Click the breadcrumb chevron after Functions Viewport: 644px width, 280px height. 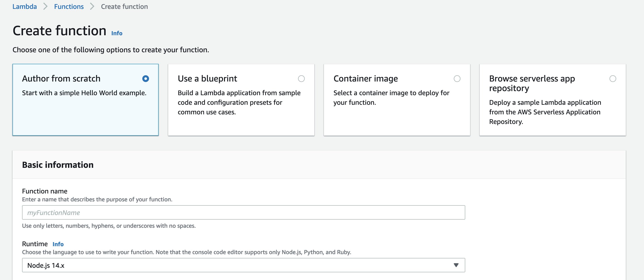pyautogui.click(x=92, y=6)
